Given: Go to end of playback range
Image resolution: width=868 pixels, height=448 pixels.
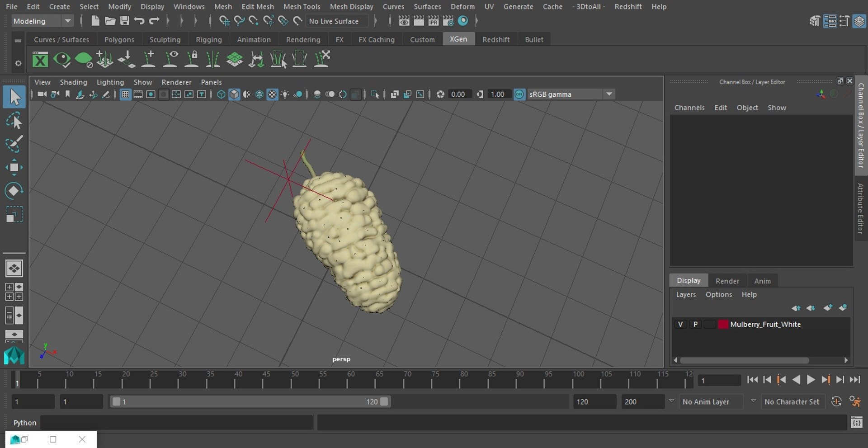Looking at the screenshot, I should coord(854,380).
